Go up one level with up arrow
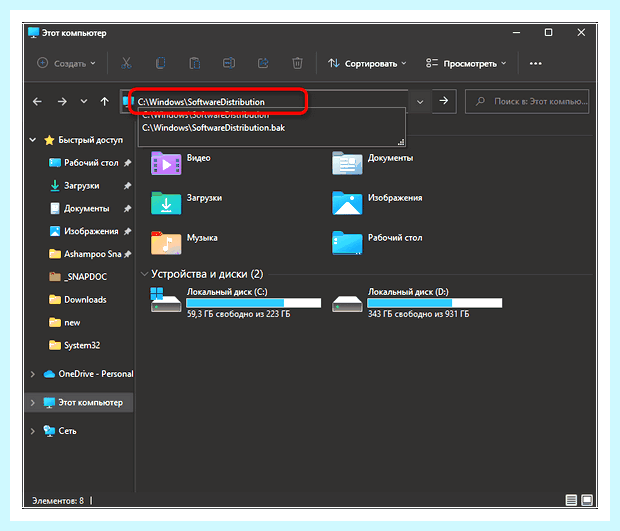620x531 pixels. tap(104, 102)
